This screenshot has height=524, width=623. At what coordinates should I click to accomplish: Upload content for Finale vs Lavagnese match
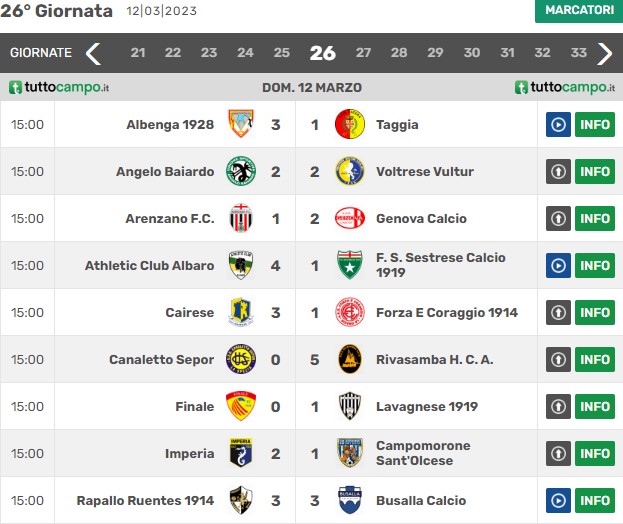point(558,406)
